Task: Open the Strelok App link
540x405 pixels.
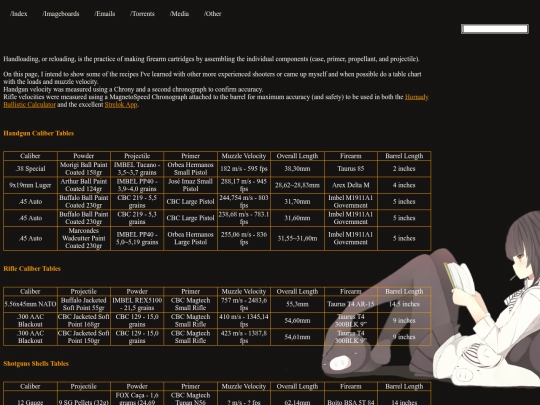Action: click(121, 104)
